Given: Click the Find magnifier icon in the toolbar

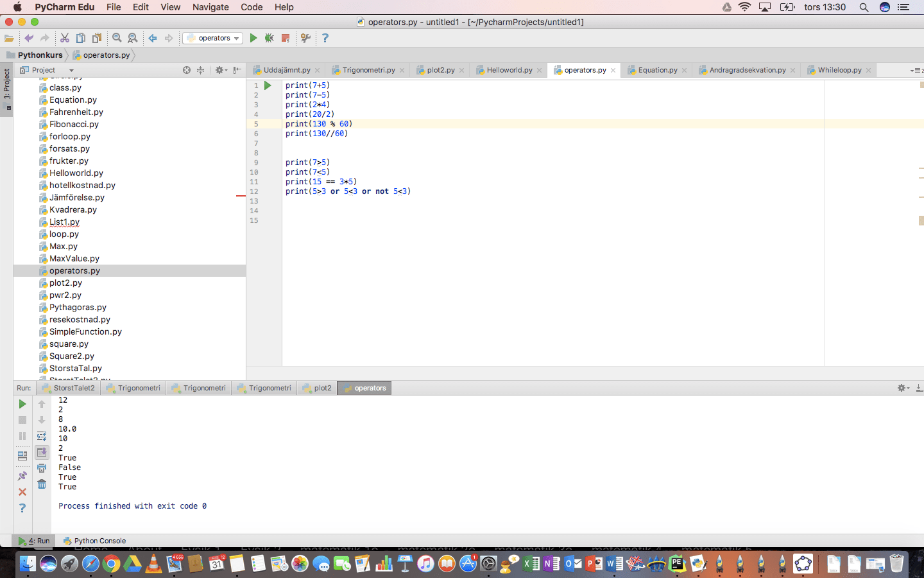Looking at the screenshot, I should click(x=117, y=38).
